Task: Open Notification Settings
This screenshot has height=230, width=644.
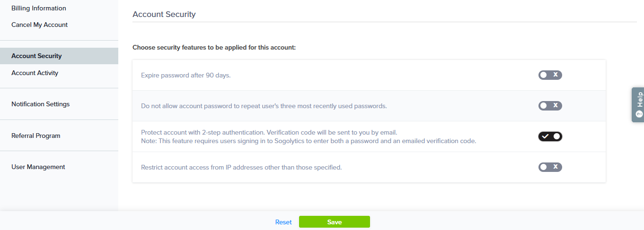Action: pyautogui.click(x=41, y=104)
